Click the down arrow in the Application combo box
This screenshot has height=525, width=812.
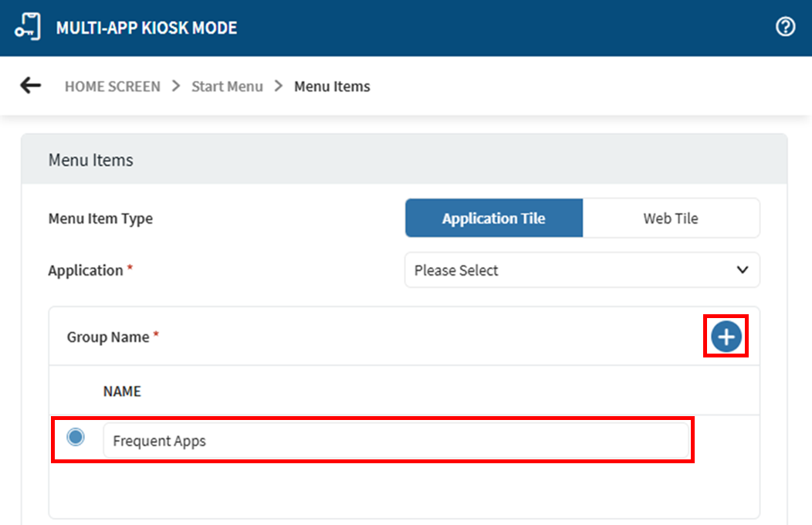tap(742, 270)
